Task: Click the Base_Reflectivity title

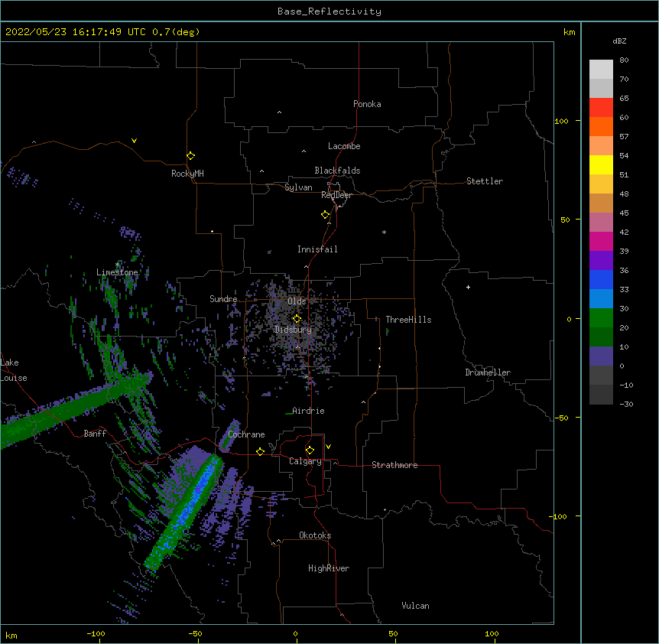Action: [x=329, y=11]
